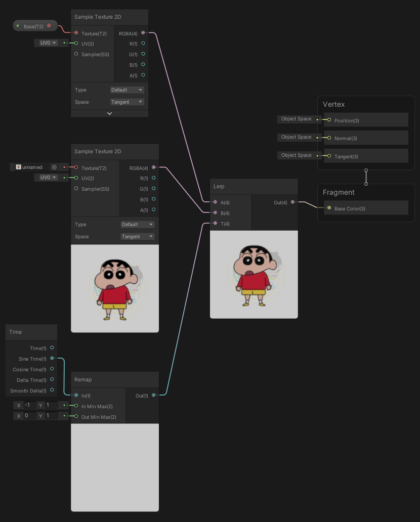Screen dimensions: 420x522
Task: Click the Remap In(1) input port
Action: pyautogui.click(x=76, y=395)
